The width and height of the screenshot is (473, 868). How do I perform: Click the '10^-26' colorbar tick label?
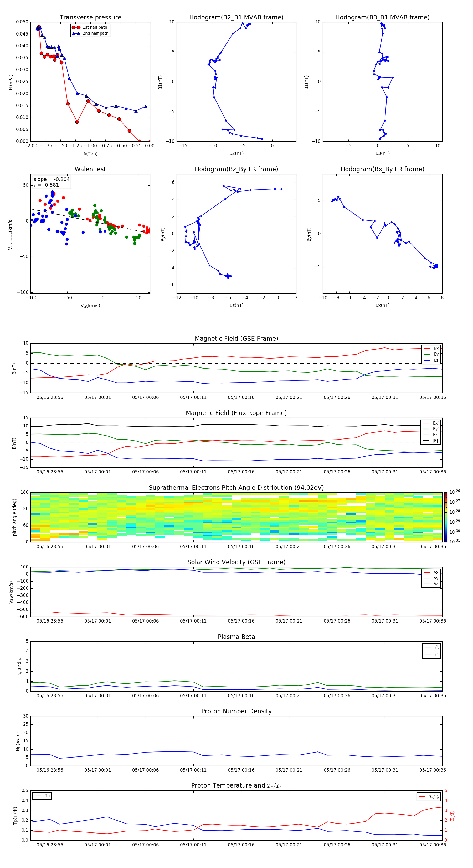455,492
